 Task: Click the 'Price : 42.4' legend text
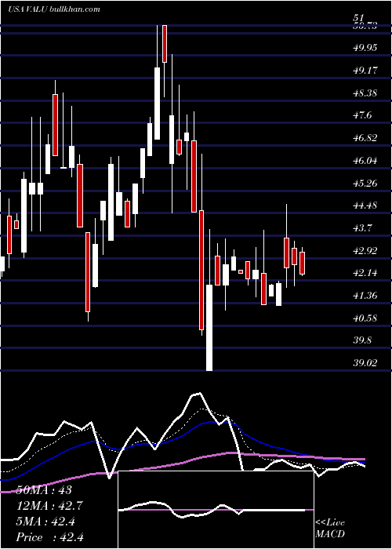49,537
